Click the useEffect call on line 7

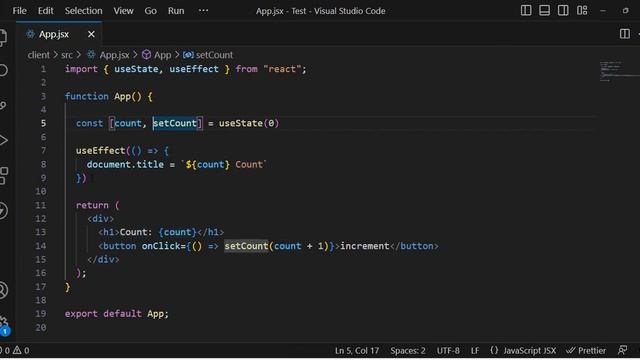[x=100, y=151]
